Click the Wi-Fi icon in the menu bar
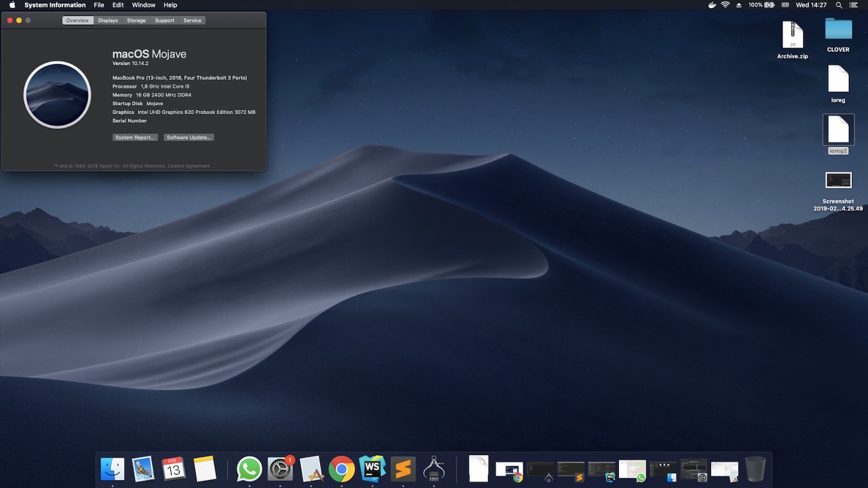The width and height of the screenshot is (868, 488). (725, 5)
